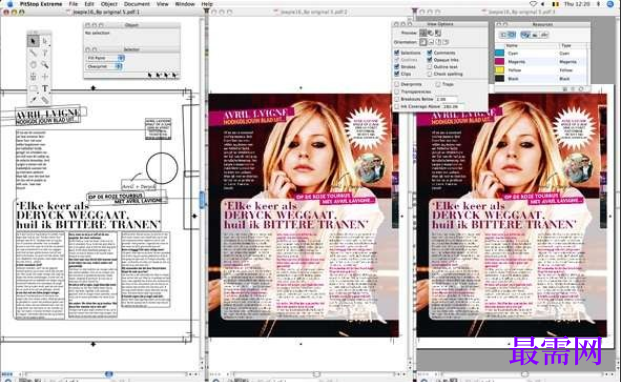The image size is (621, 382).
Task: Click the Magenta color swatch
Action: (x=500, y=62)
